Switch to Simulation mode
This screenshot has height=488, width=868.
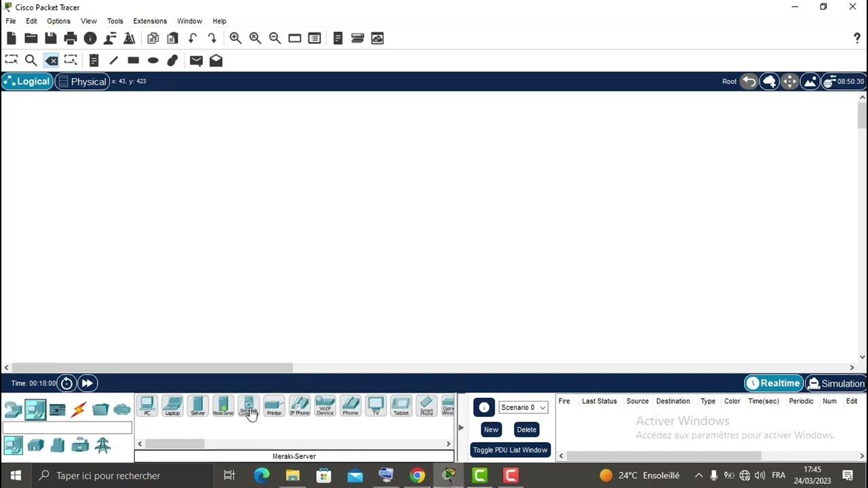click(835, 383)
